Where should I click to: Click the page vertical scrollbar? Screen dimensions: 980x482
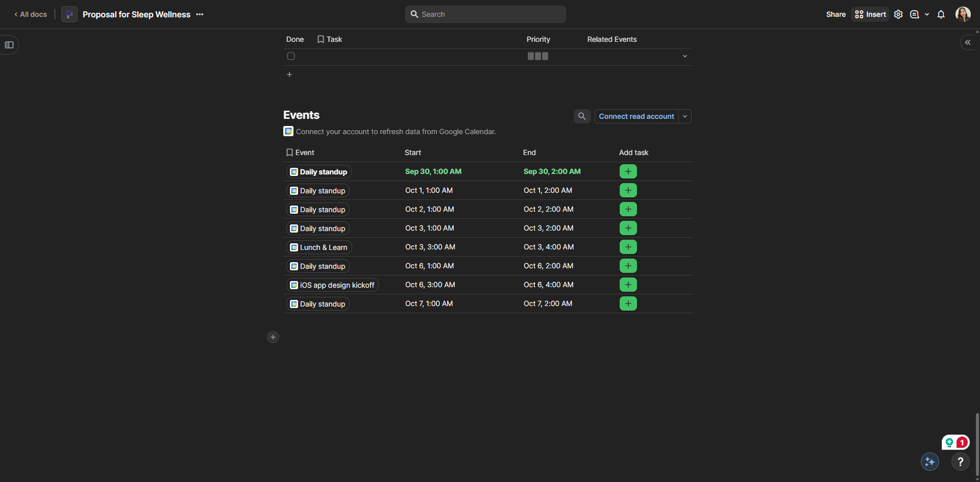click(977, 444)
